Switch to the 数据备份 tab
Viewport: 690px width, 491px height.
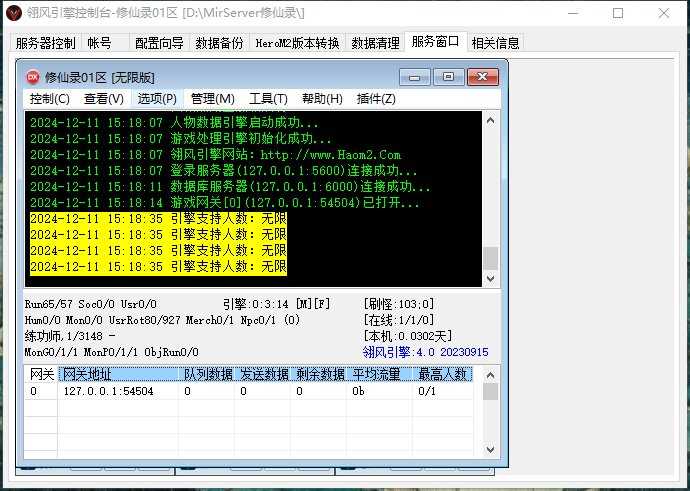click(218, 43)
